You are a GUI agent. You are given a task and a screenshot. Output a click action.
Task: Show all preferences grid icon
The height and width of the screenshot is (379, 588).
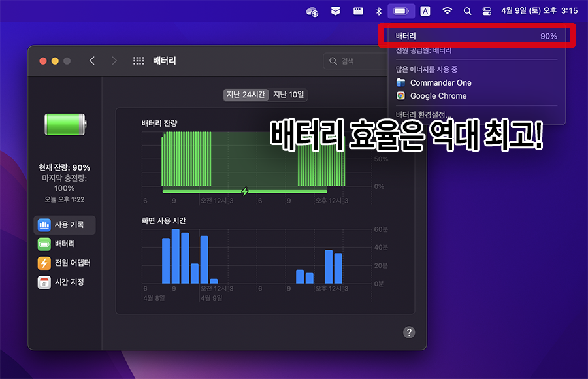click(x=139, y=61)
